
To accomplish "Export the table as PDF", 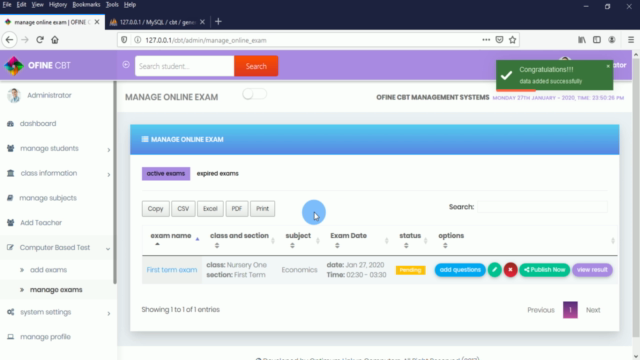I will coord(237,209).
